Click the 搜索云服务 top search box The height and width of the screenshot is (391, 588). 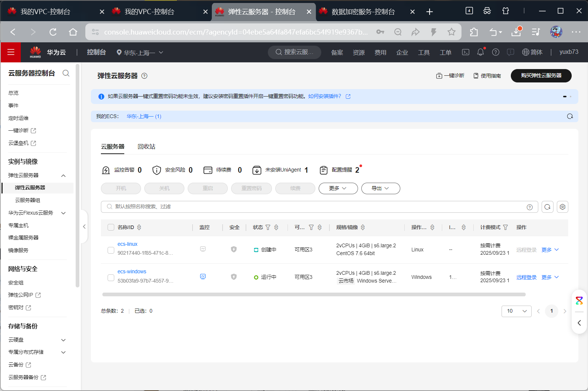[295, 52]
